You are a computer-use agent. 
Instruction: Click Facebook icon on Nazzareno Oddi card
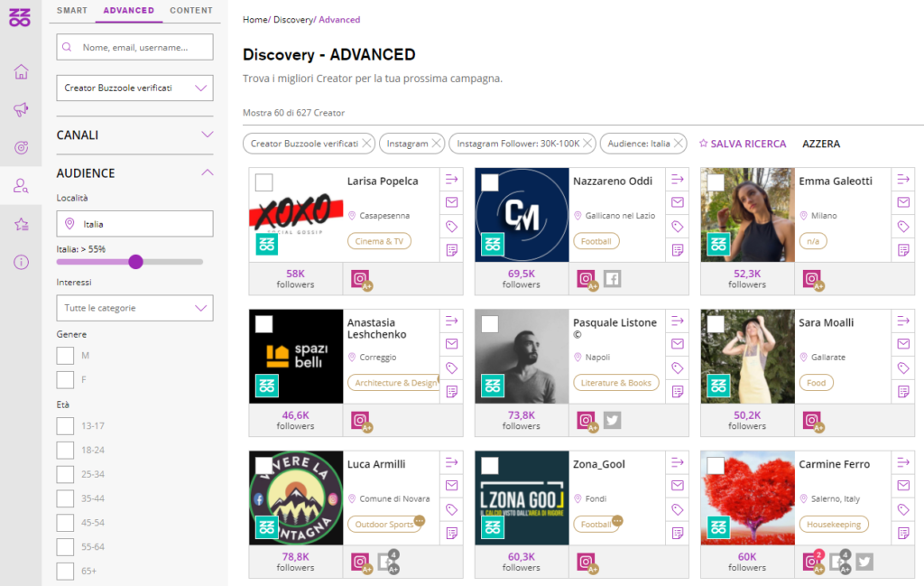pyautogui.click(x=613, y=279)
